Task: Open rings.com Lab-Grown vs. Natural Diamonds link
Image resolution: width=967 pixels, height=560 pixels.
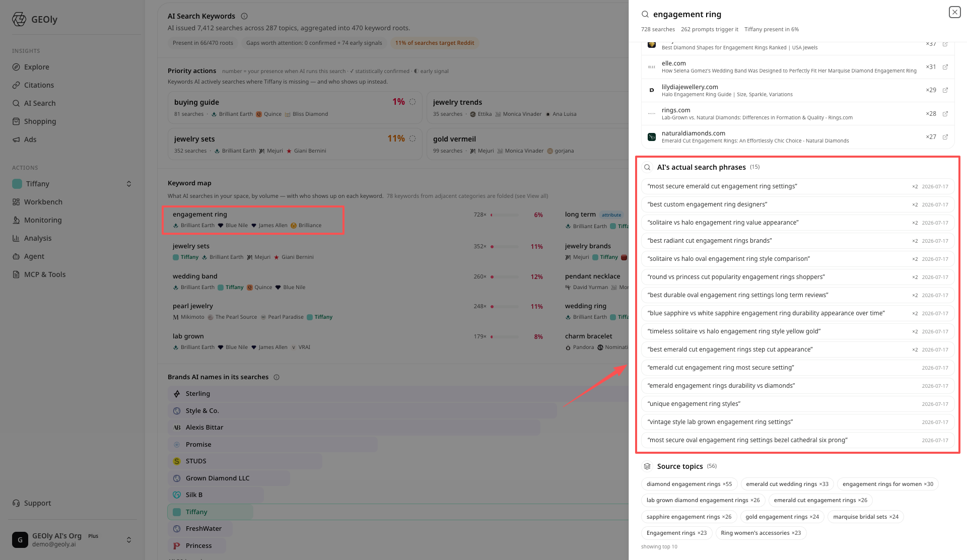Action: 757,118
